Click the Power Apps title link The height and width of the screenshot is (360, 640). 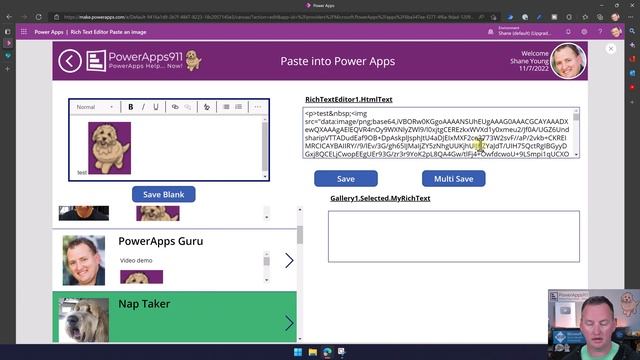pos(49,32)
